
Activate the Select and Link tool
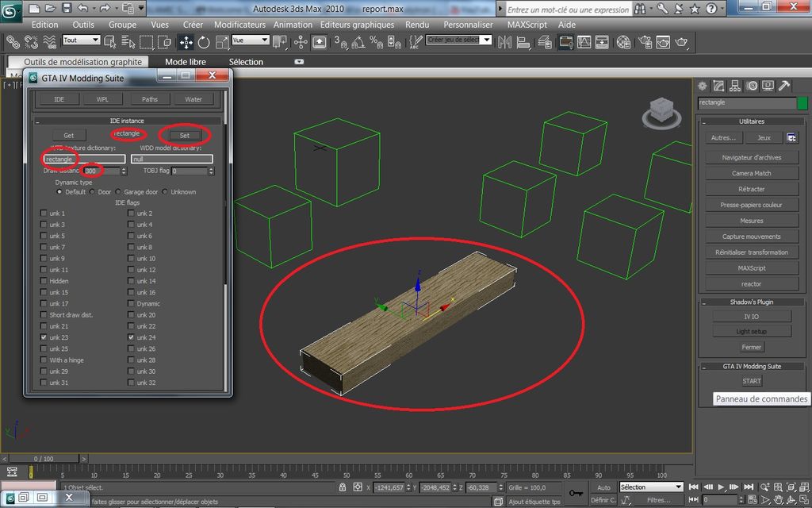[x=13, y=42]
